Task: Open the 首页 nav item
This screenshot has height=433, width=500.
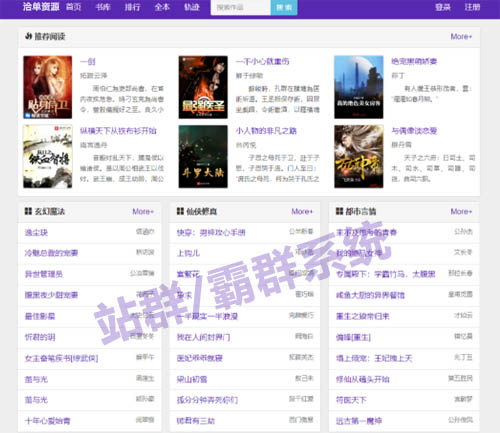Action: 73,7
